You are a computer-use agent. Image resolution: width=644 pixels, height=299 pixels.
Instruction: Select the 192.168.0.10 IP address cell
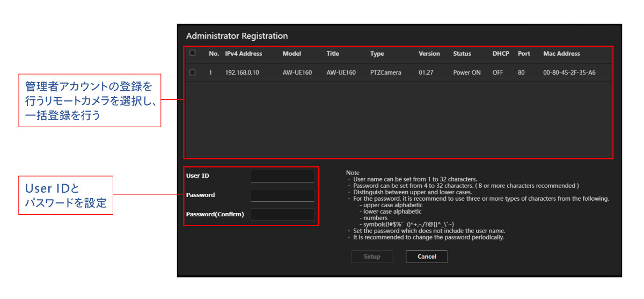[x=242, y=72]
